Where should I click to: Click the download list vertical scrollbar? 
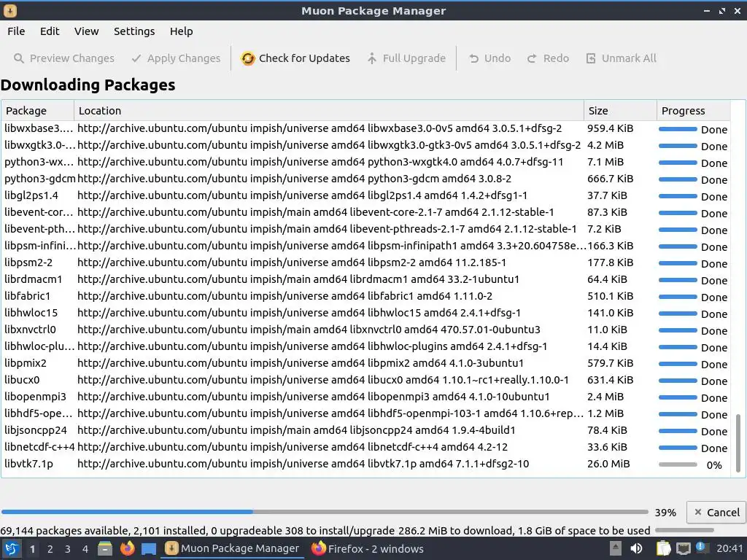click(738, 443)
